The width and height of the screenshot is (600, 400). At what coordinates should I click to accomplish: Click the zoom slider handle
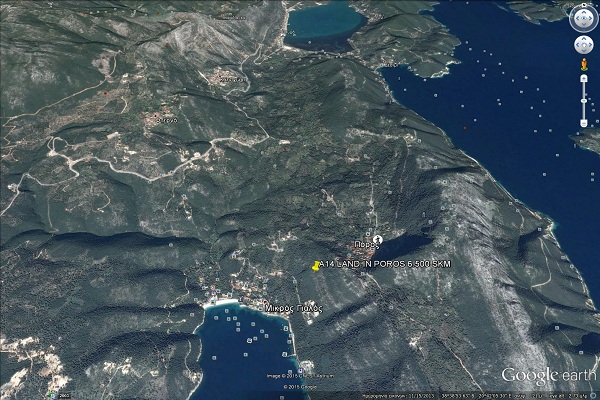(583, 98)
